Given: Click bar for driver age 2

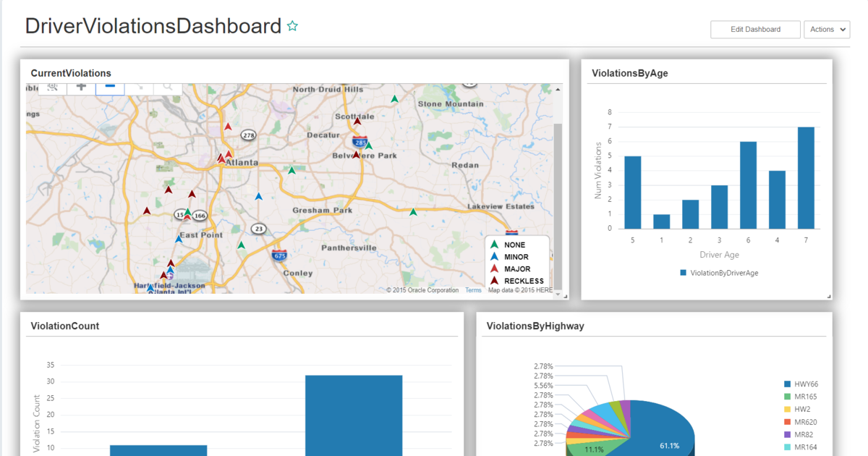Looking at the screenshot, I should tap(690, 214).
